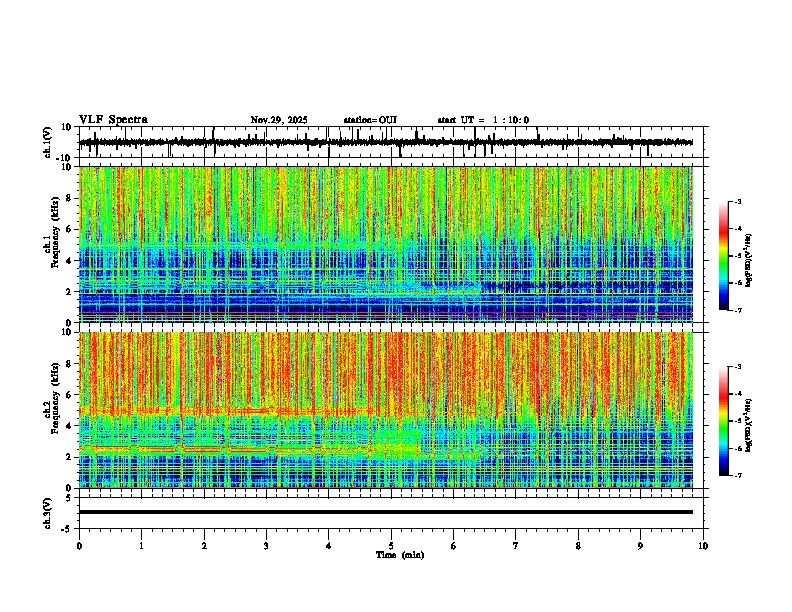Click the ch.1 waveform trace panel
792x612 pixels.
coord(391,142)
